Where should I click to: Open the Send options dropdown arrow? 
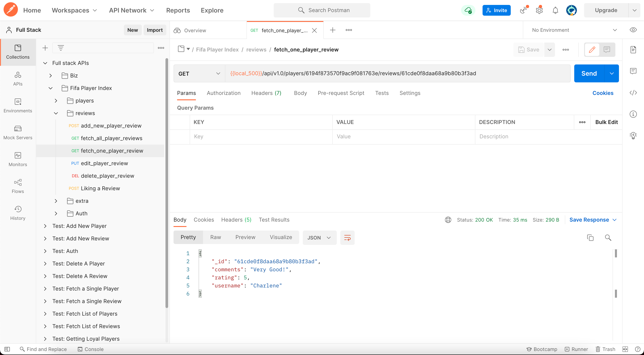coord(612,74)
